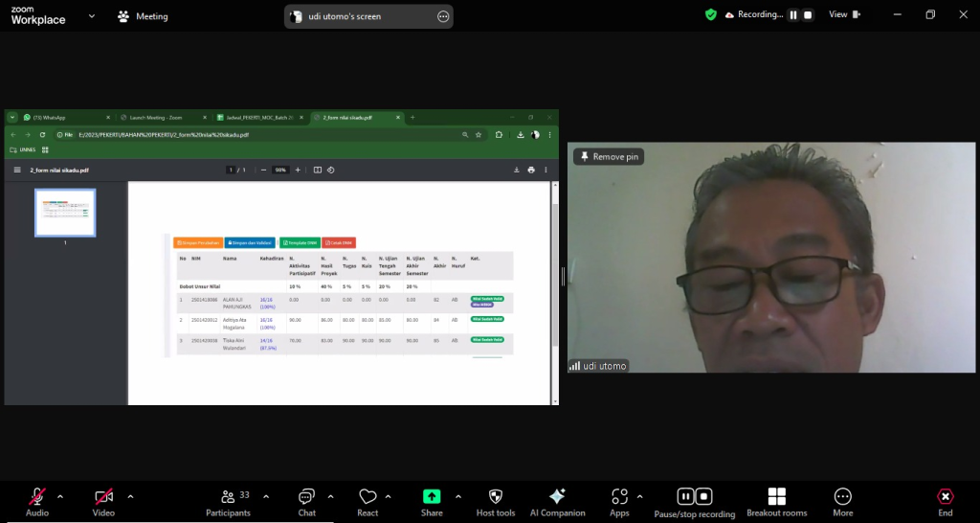
Task: Unmute the Audio microphone
Action: [x=37, y=497]
